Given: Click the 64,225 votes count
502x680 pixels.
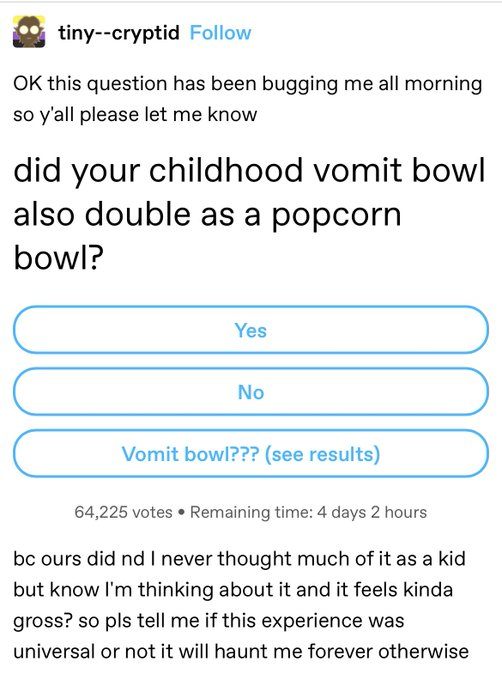Looking at the screenshot, I should [124, 512].
